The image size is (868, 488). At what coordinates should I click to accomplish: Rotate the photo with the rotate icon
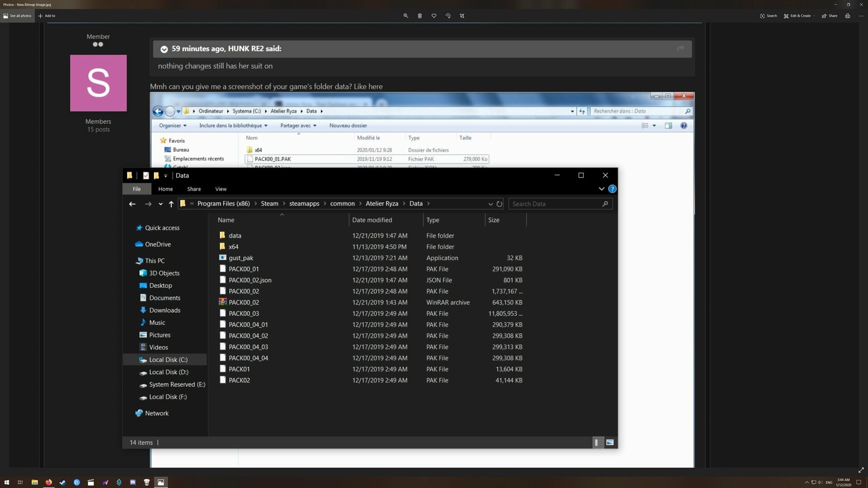(448, 16)
